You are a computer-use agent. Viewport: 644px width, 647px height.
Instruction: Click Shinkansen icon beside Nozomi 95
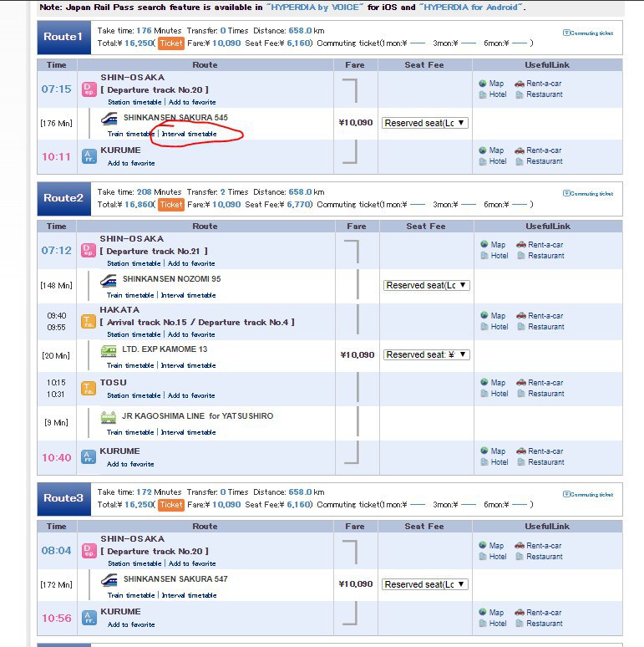[109, 280]
